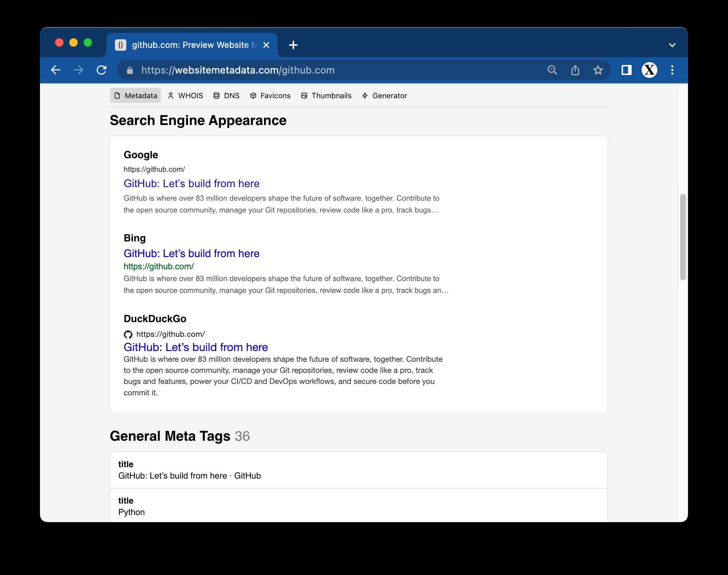Expand the tab search chevron

(x=672, y=45)
